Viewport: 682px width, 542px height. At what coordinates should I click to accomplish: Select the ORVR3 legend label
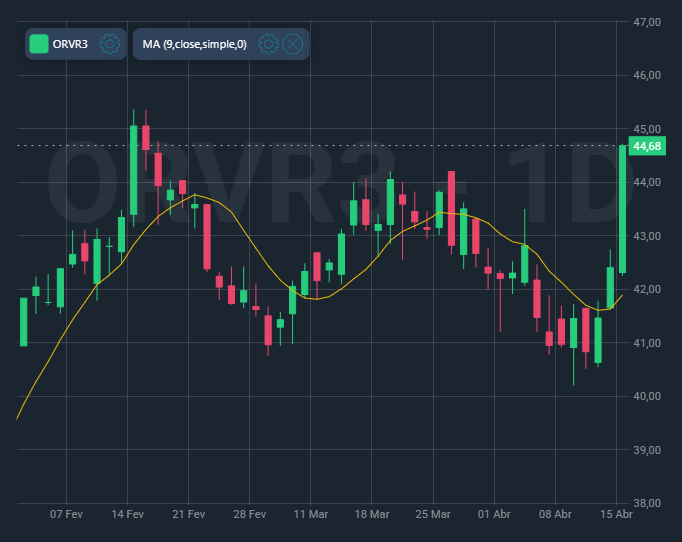[x=70, y=44]
